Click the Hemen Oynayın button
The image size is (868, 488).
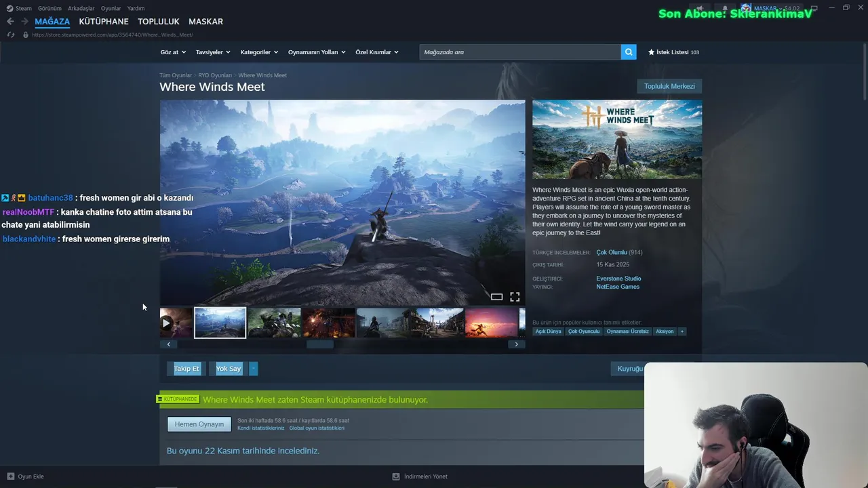199,424
